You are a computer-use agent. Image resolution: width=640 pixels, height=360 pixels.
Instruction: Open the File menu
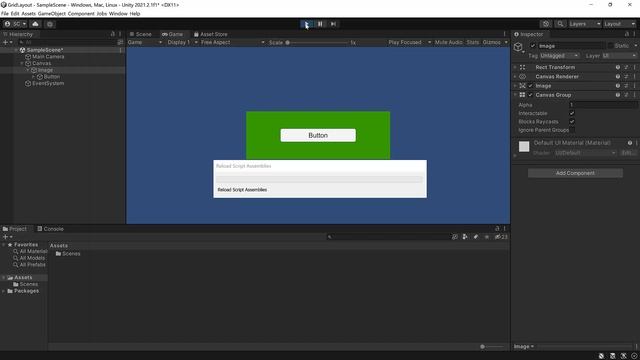coord(4,13)
